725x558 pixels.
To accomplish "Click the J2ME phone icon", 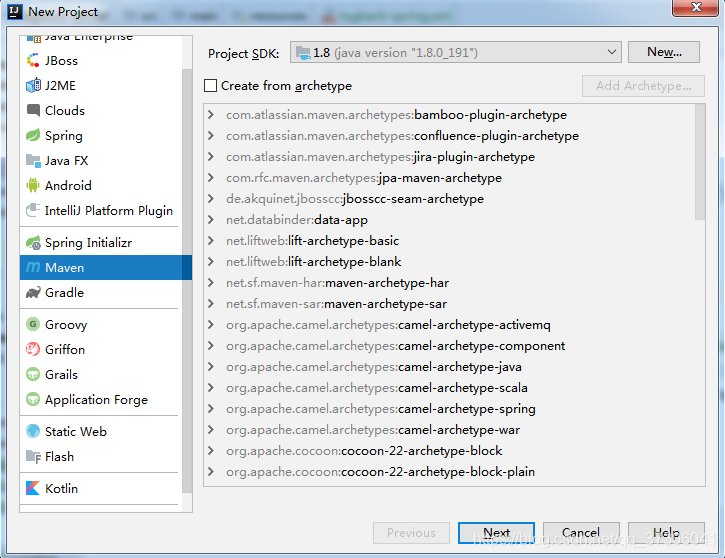I will 33,86.
